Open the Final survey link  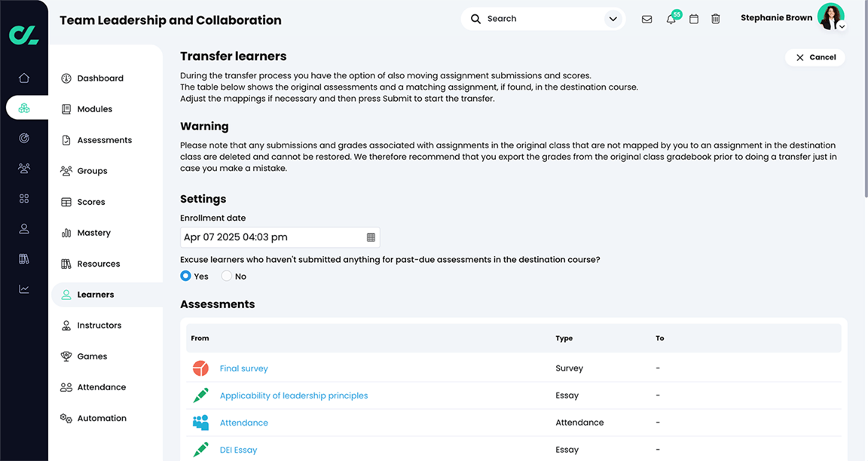pyautogui.click(x=243, y=368)
